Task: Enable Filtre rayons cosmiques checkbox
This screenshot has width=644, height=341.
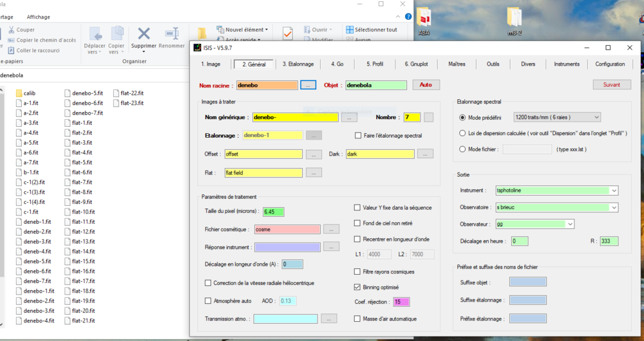Action: (357, 272)
